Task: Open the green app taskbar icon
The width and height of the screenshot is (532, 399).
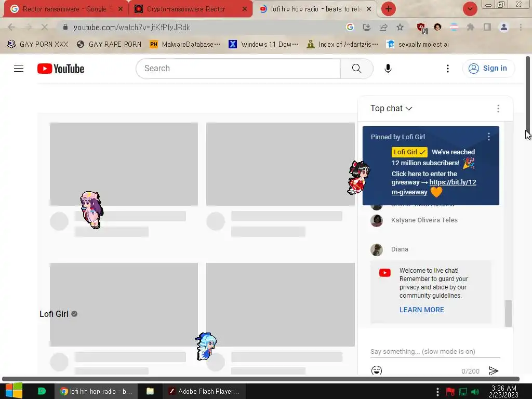Action: (x=42, y=391)
